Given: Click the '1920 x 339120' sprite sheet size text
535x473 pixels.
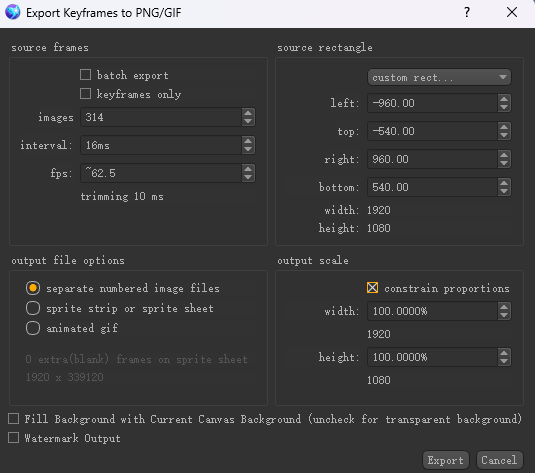Looking at the screenshot, I should [x=64, y=377].
